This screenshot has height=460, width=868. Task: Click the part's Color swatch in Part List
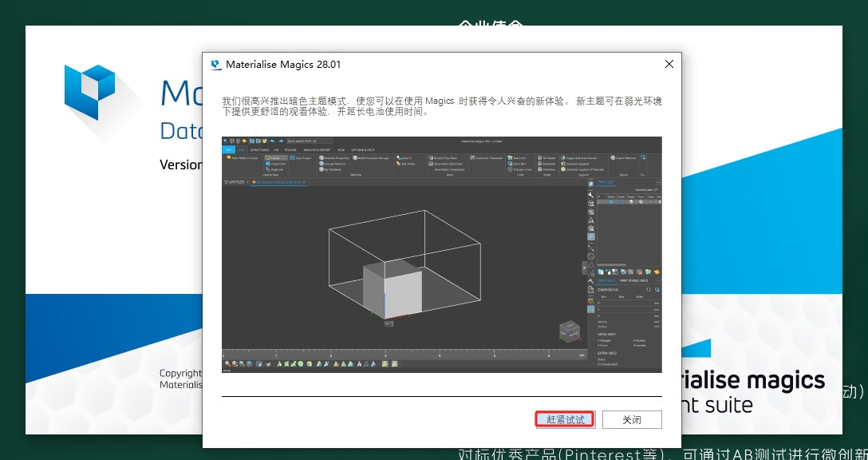[x=651, y=201]
